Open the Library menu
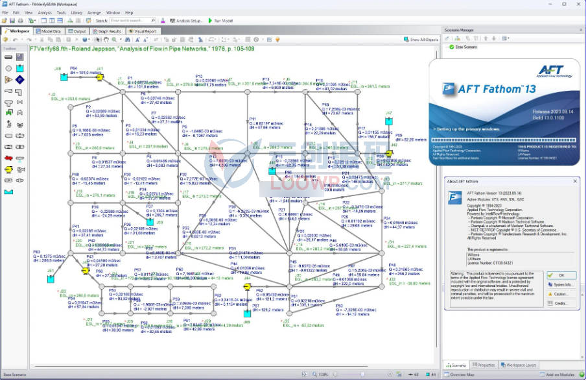 coord(76,13)
